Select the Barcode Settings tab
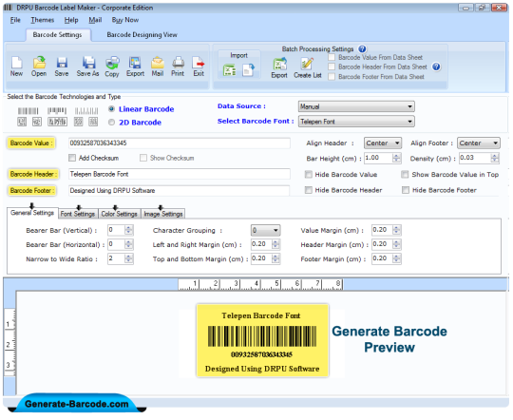This screenshot has width=513, height=420. (x=58, y=35)
